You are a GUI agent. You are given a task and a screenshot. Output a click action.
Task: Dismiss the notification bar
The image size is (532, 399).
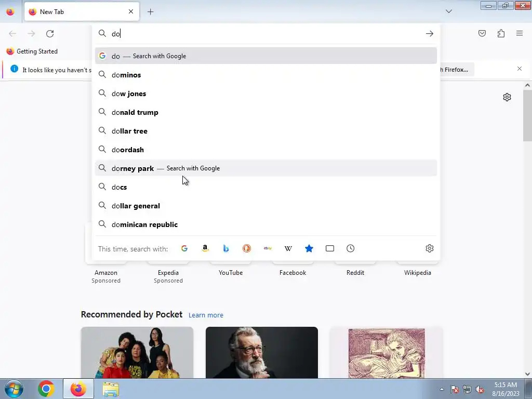[x=520, y=69]
